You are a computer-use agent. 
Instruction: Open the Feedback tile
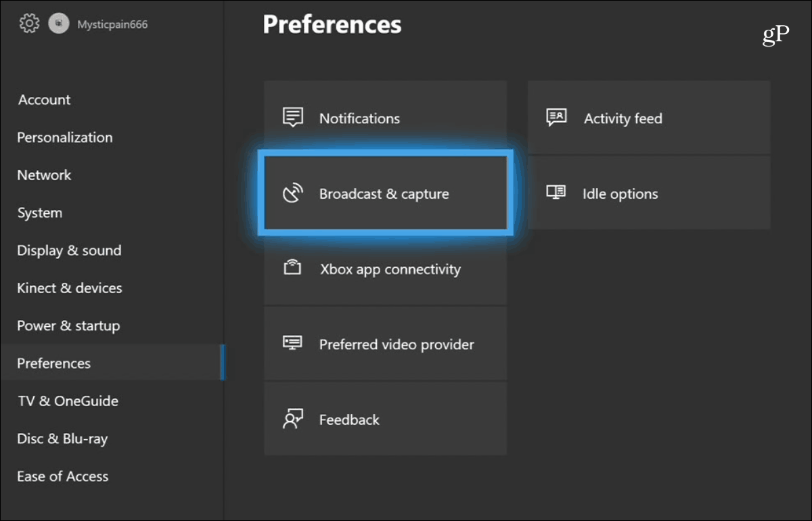pyautogui.click(x=385, y=419)
